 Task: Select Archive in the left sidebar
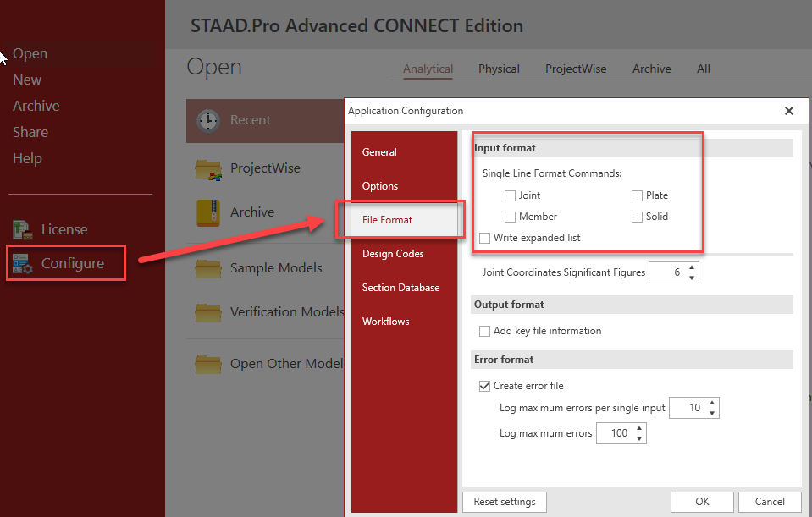(x=36, y=106)
